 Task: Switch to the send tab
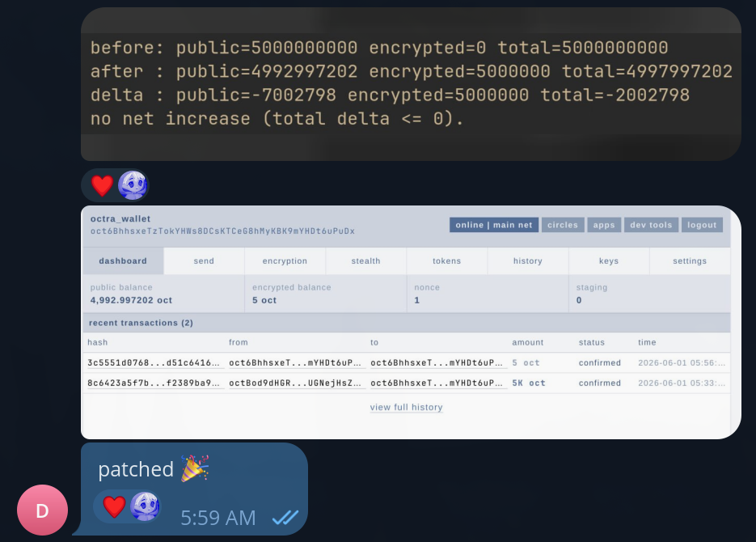(x=204, y=260)
